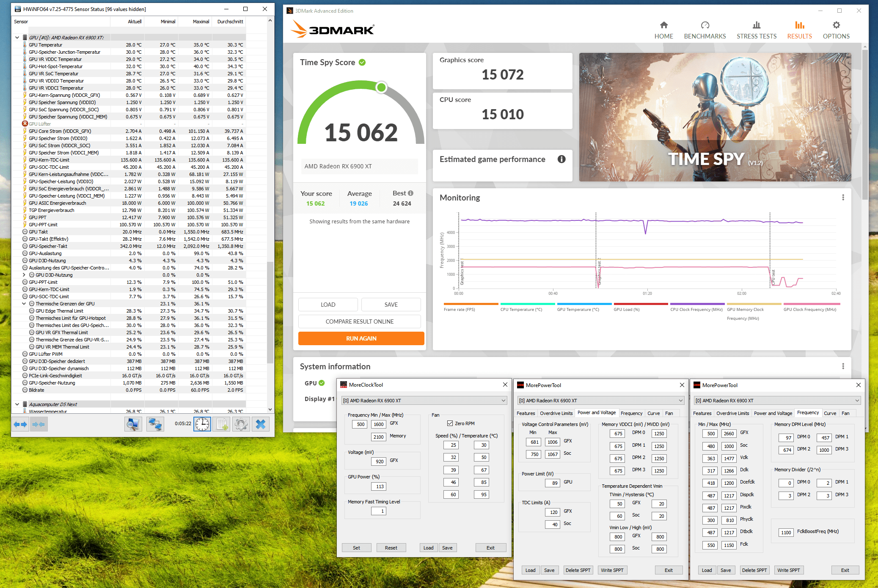This screenshot has width=878, height=588.
Task: Click the score gauge green knob in 3DMark
Action: 381,88
